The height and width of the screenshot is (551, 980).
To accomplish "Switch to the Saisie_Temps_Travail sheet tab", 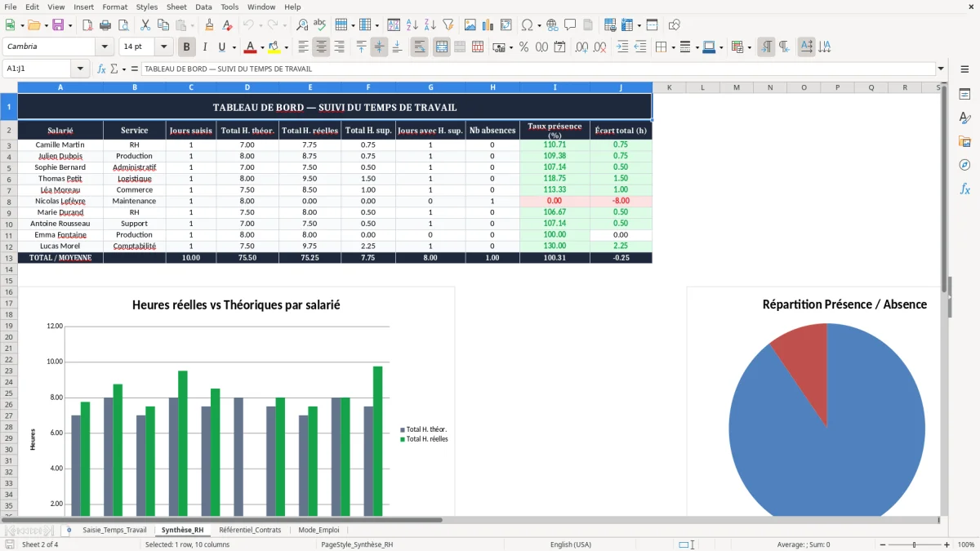I will [x=114, y=530].
